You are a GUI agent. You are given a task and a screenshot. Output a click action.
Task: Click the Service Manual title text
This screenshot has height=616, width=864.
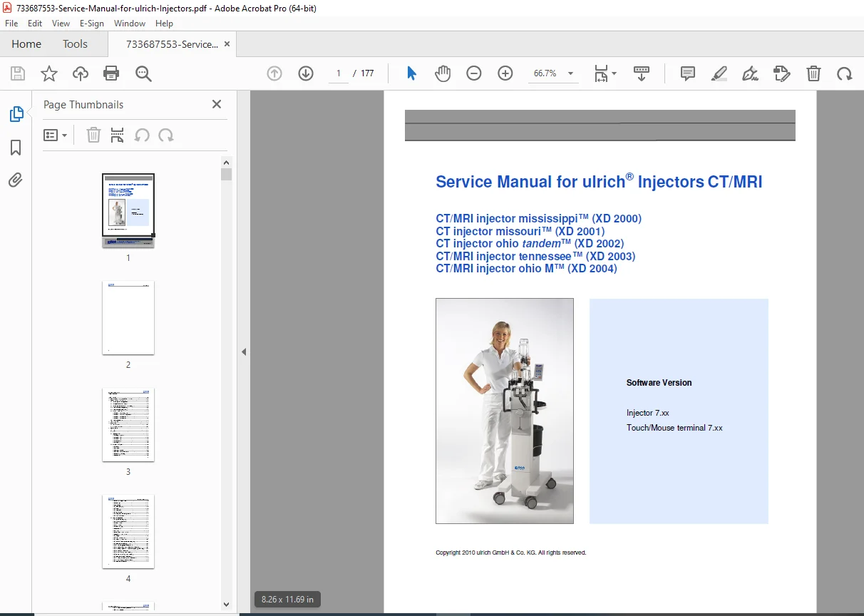pos(599,182)
